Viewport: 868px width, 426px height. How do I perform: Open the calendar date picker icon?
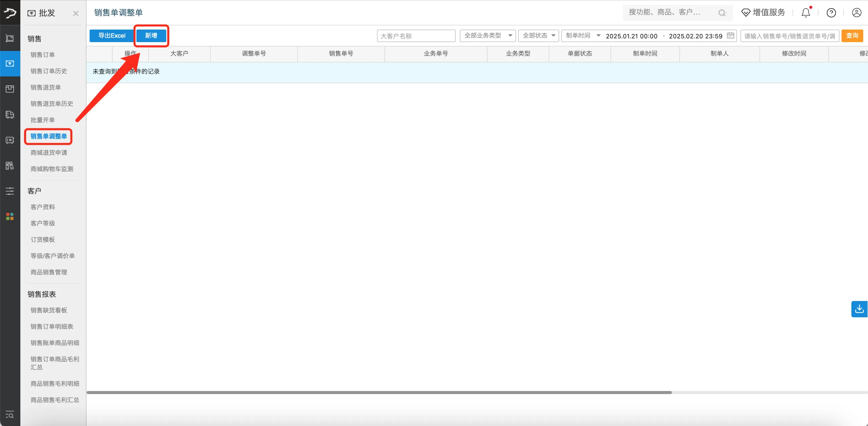point(731,36)
